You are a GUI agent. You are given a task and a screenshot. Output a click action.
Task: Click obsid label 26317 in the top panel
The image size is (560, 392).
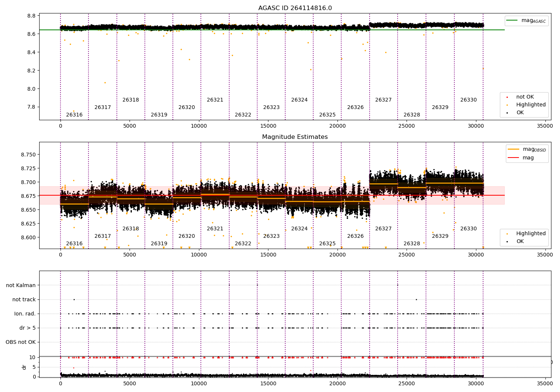pyautogui.click(x=103, y=108)
